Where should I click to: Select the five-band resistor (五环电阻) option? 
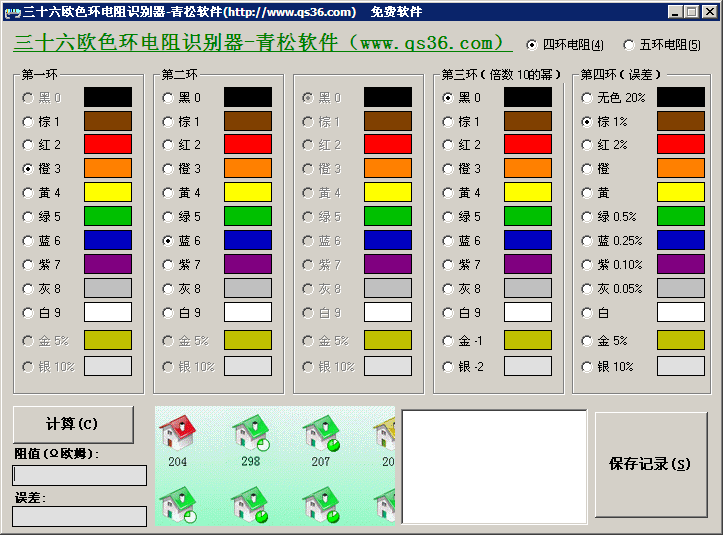(662, 45)
